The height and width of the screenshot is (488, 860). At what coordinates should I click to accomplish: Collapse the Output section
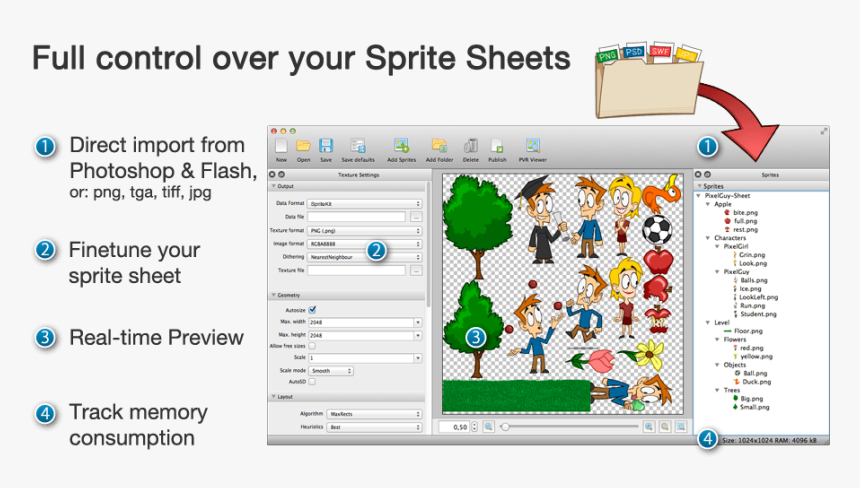274,186
